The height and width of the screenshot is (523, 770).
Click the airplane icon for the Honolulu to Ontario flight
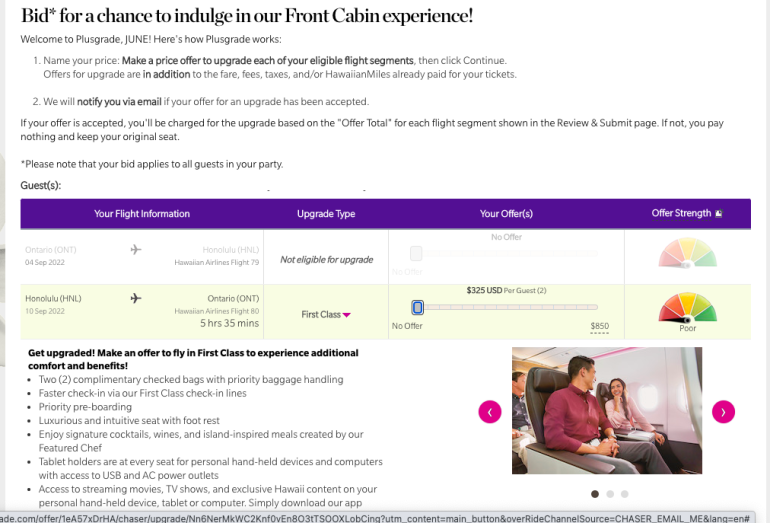tap(136, 298)
